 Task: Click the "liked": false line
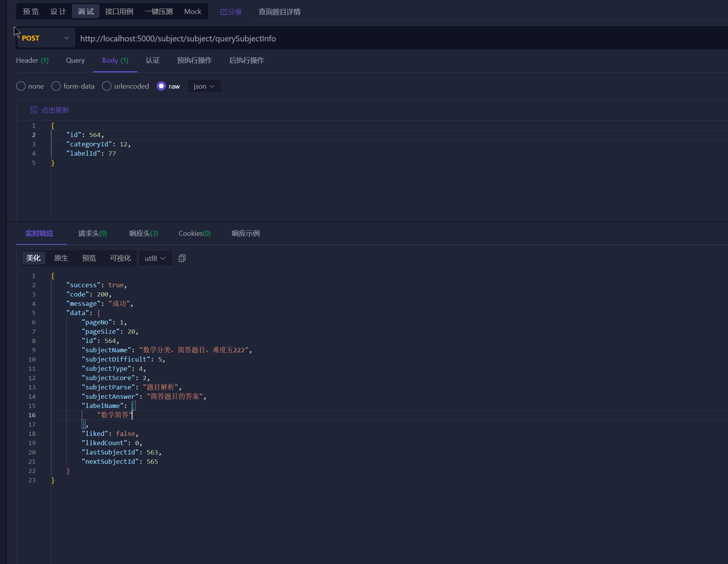[x=110, y=434]
